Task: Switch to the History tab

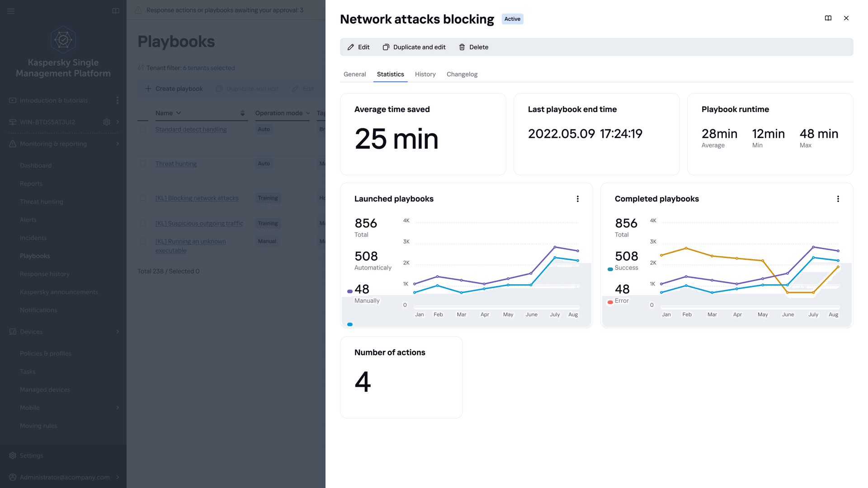Action: [x=425, y=74]
